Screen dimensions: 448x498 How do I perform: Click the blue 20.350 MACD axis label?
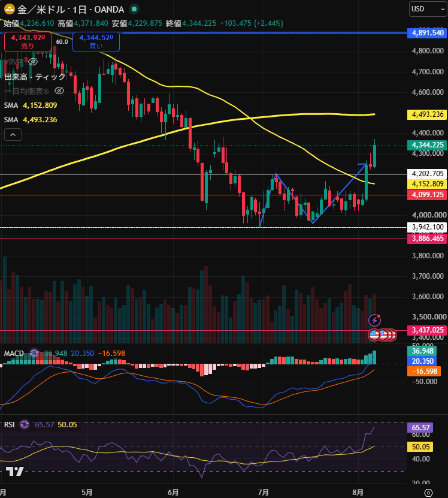point(422,361)
